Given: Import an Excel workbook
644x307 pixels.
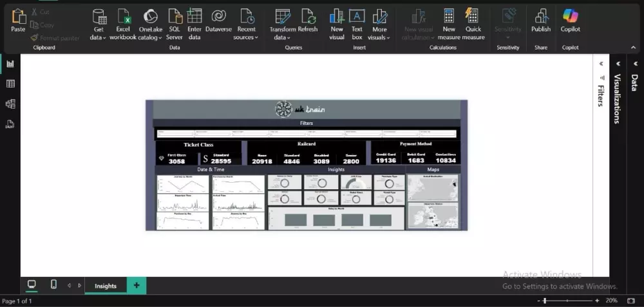Looking at the screenshot, I should [123, 24].
